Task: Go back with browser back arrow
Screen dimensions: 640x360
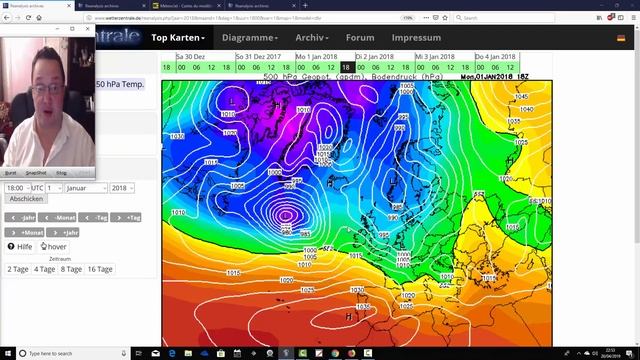Action: pos(7,18)
